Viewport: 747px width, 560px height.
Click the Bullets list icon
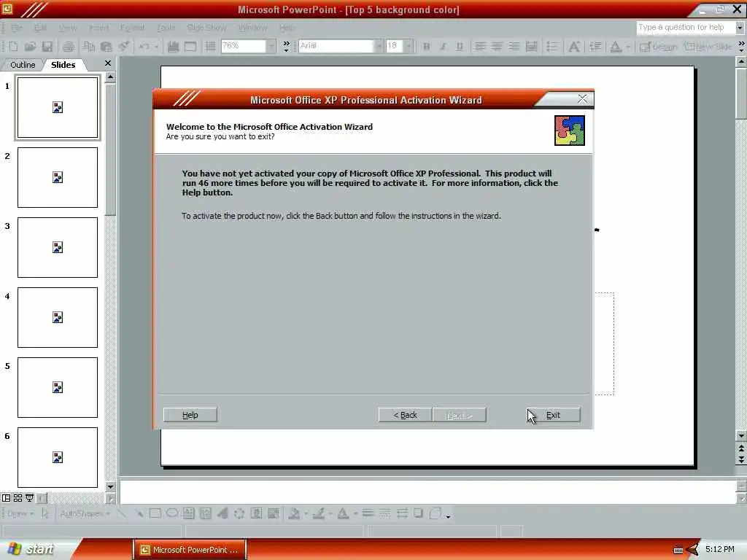(552, 46)
